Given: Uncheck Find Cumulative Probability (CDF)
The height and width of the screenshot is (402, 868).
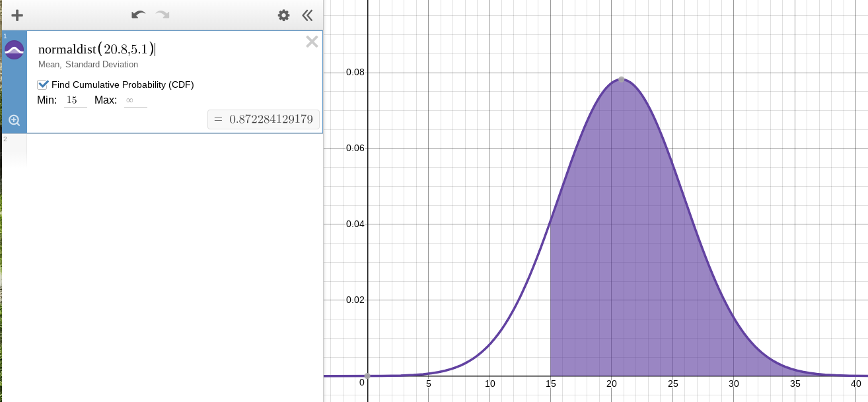Looking at the screenshot, I should (43, 84).
